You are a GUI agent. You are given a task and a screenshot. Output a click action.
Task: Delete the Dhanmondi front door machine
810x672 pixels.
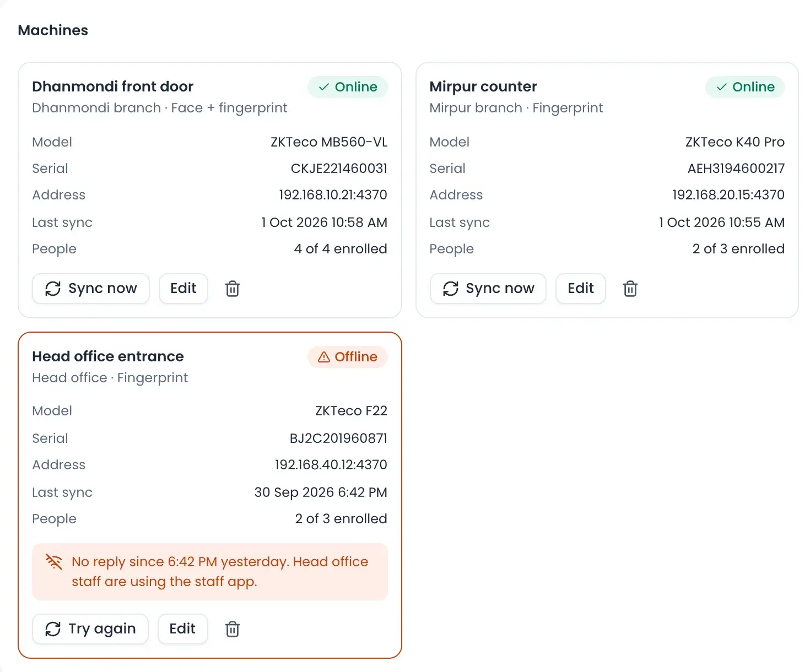tap(233, 289)
